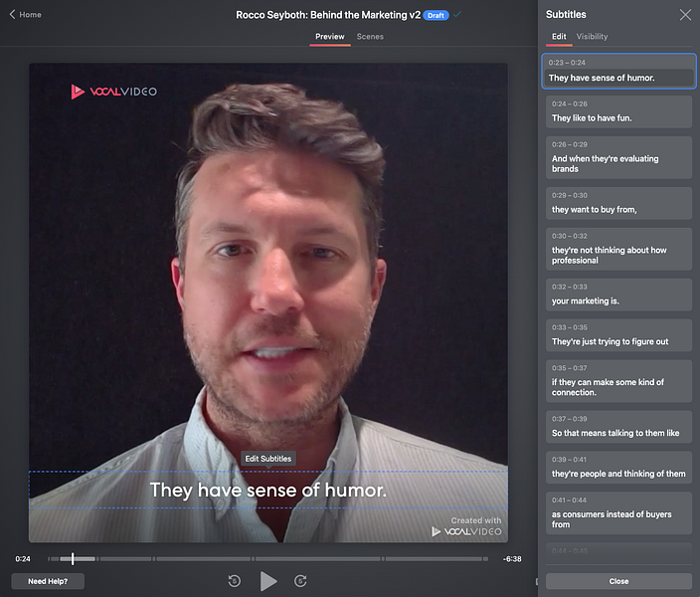Select the Edit tab in Subtitles
The height and width of the screenshot is (597, 700).
[x=559, y=37]
